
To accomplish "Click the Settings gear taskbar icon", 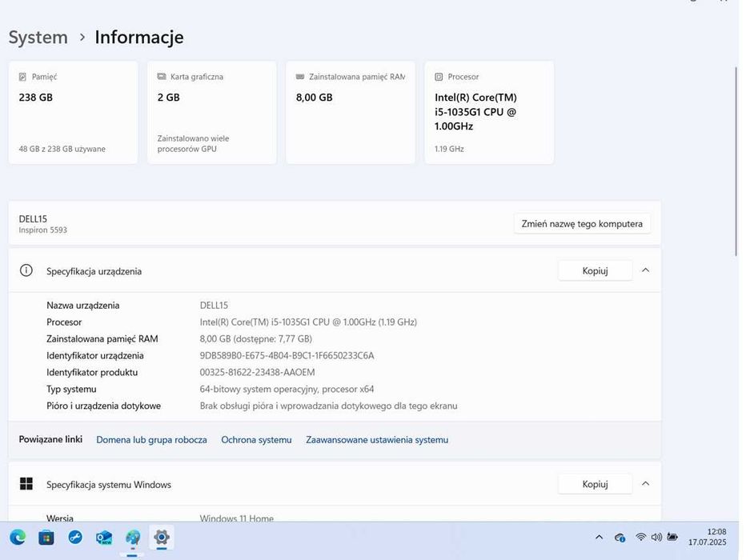I will [x=162, y=537].
